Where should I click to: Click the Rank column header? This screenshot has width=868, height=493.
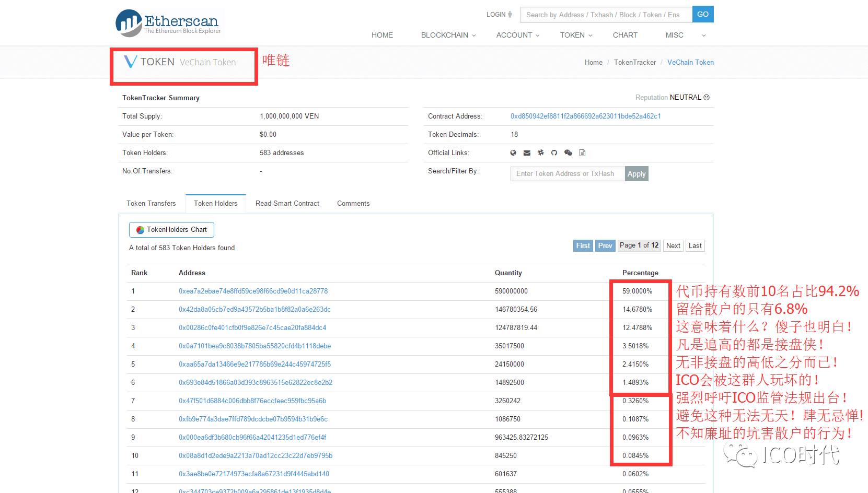tap(139, 273)
